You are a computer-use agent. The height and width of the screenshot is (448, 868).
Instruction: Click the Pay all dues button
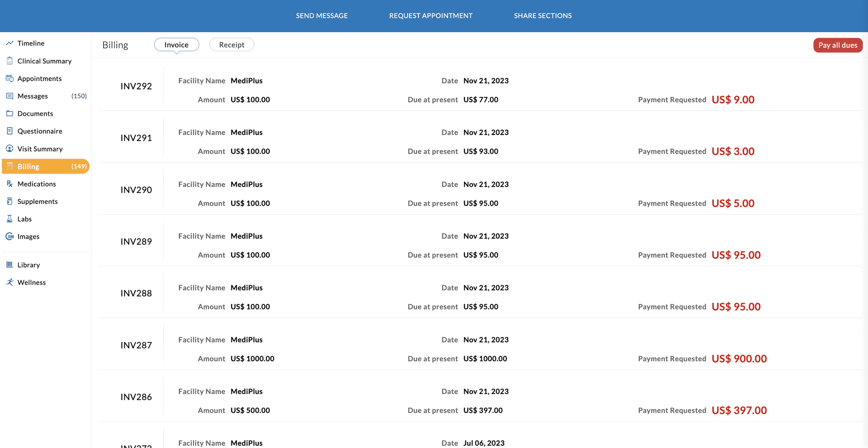pos(838,45)
